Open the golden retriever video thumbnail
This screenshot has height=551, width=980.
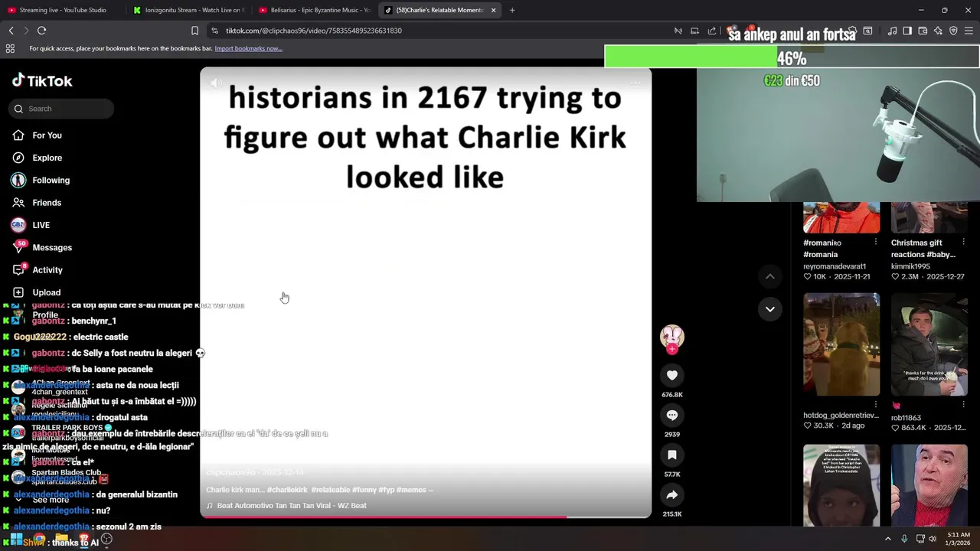click(841, 344)
